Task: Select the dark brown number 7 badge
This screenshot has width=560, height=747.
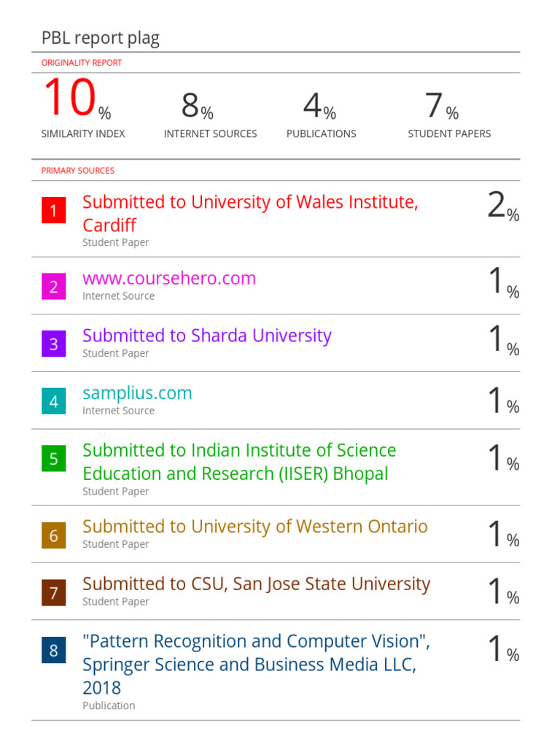Action: click(x=53, y=592)
